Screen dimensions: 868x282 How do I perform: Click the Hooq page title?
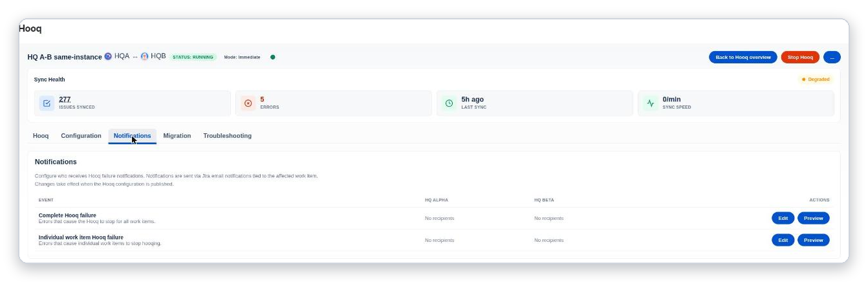click(30, 28)
